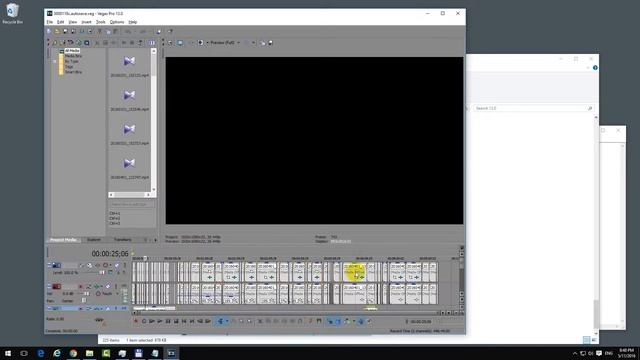
Task: Click the Stop button in transport bar
Action: pos(176,321)
